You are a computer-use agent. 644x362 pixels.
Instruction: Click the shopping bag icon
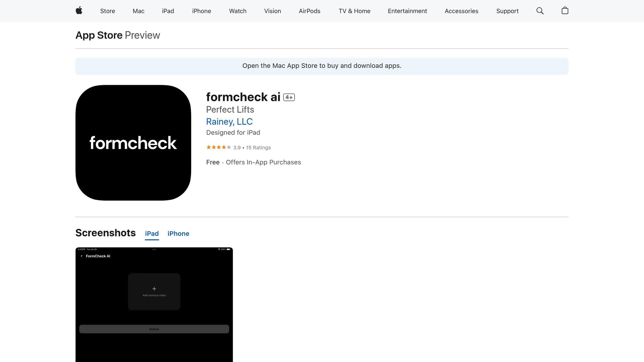(565, 11)
